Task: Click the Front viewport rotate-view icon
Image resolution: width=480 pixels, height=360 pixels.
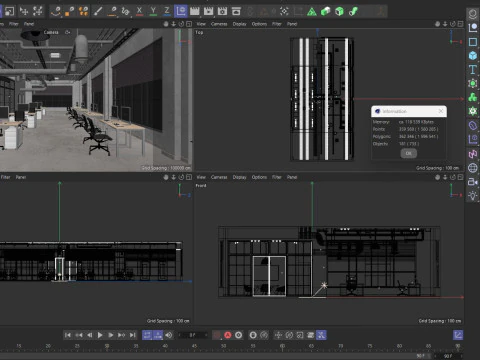Action: coord(453,177)
